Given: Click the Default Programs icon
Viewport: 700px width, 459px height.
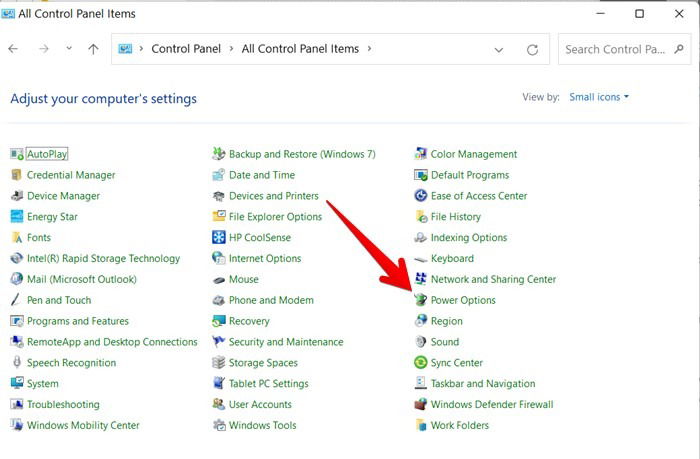Looking at the screenshot, I should (x=421, y=175).
